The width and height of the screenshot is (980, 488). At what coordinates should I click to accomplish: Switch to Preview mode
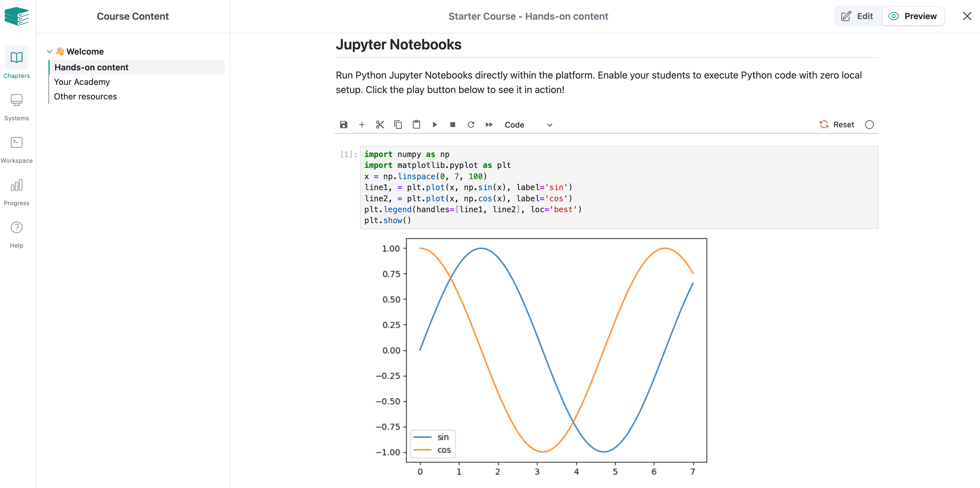(x=913, y=16)
